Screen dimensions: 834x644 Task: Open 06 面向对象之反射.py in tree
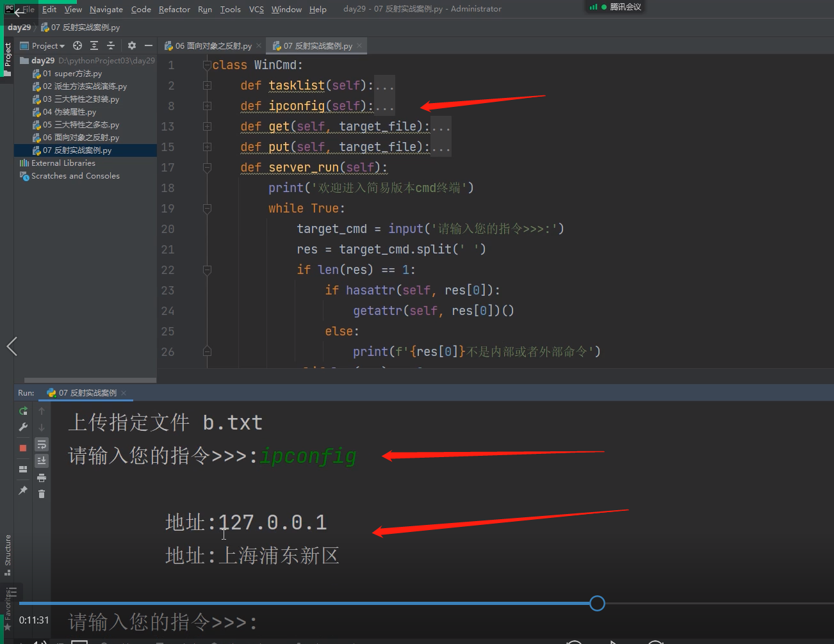coord(76,138)
